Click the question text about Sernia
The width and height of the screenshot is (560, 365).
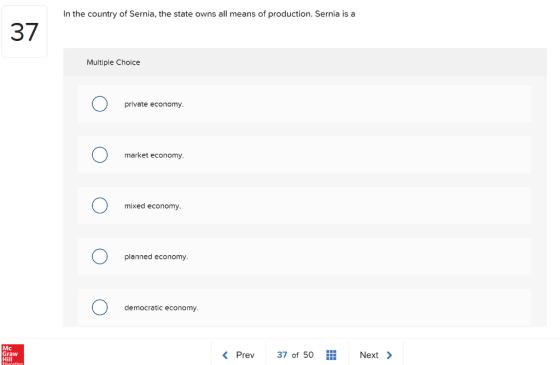coord(209,14)
